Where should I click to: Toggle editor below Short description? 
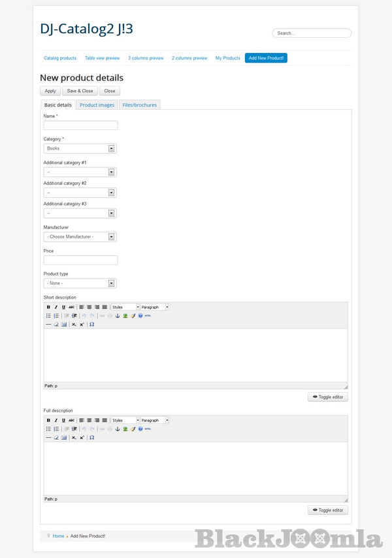click(x=328, y=397)
